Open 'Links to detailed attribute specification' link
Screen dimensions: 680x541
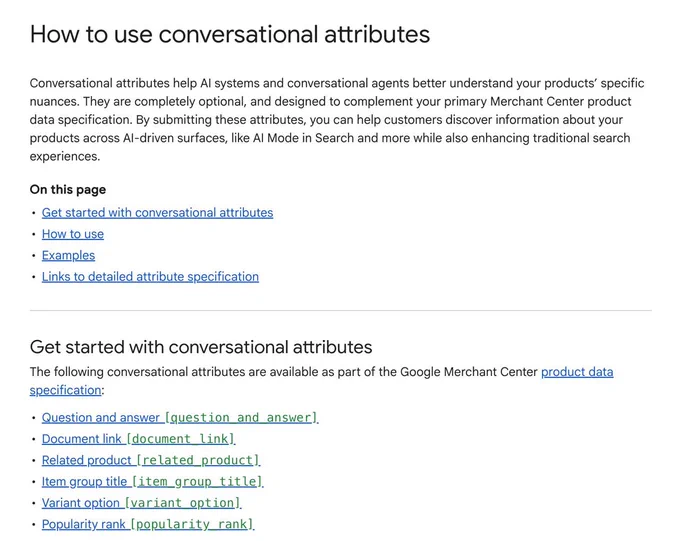[x=150, y=276]
